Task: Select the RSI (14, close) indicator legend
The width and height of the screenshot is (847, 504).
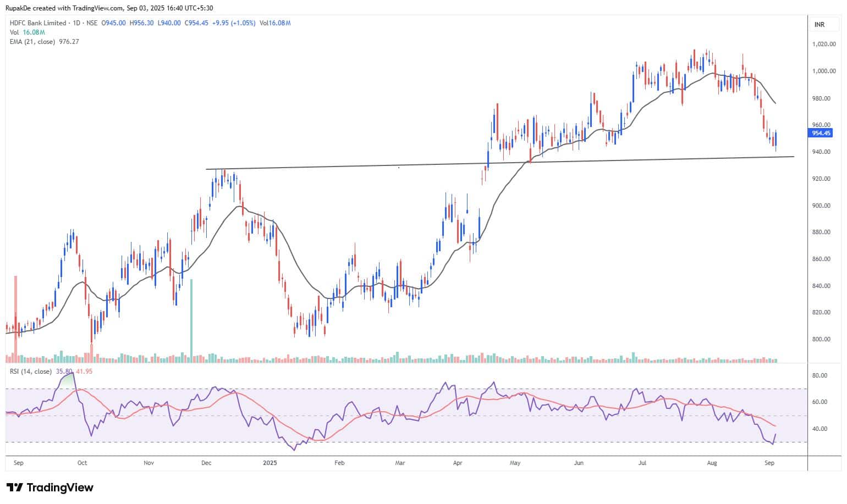Action: pyautogui.click(x=31, y=372)
